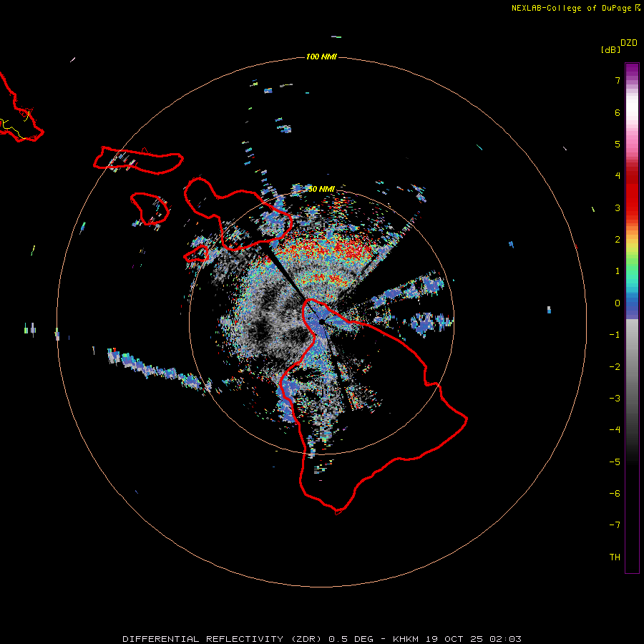Click the NEXLAB-College of DuPage watermark text
The image size is (644, 644).
click(x=575, y=8)
